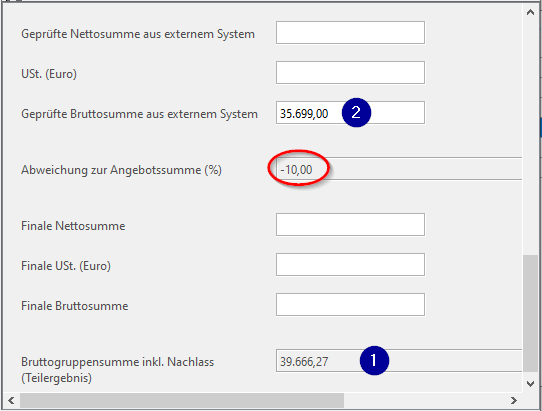Click the blue circle marker numbered 1
Viewport: 542px width, 411px height.
(374, 360)
